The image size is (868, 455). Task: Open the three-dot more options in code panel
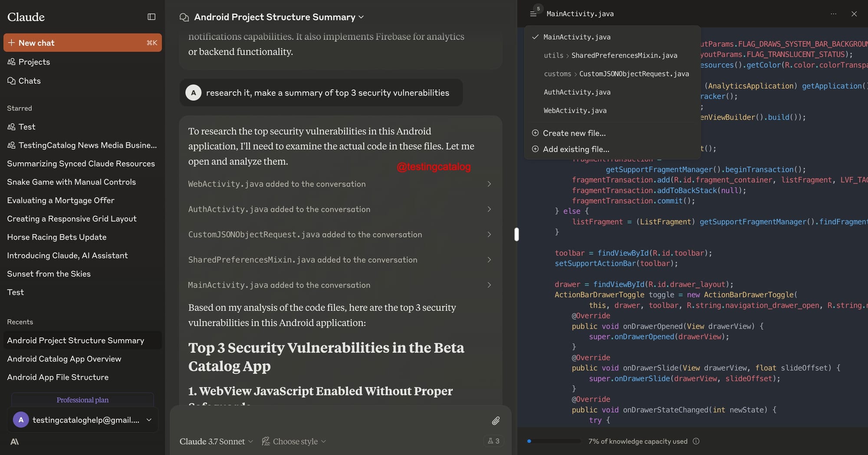point(833,14)
